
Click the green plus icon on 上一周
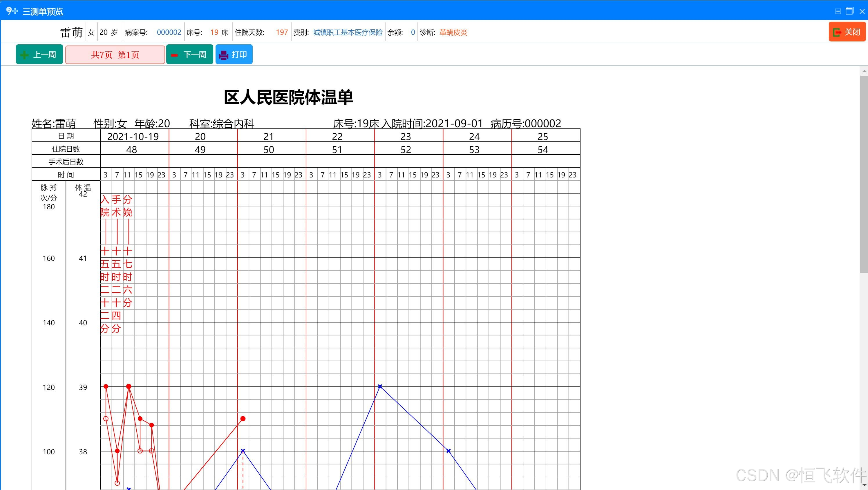[x=24, y=55]
